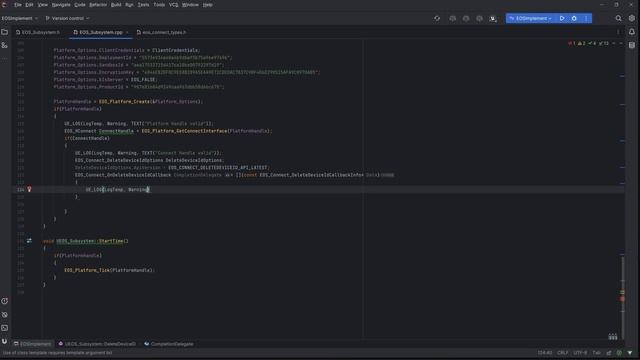Viewport: 640px width, 360px height.
Task: Click the red error stripe marker
Action: [x=622, y=299]
